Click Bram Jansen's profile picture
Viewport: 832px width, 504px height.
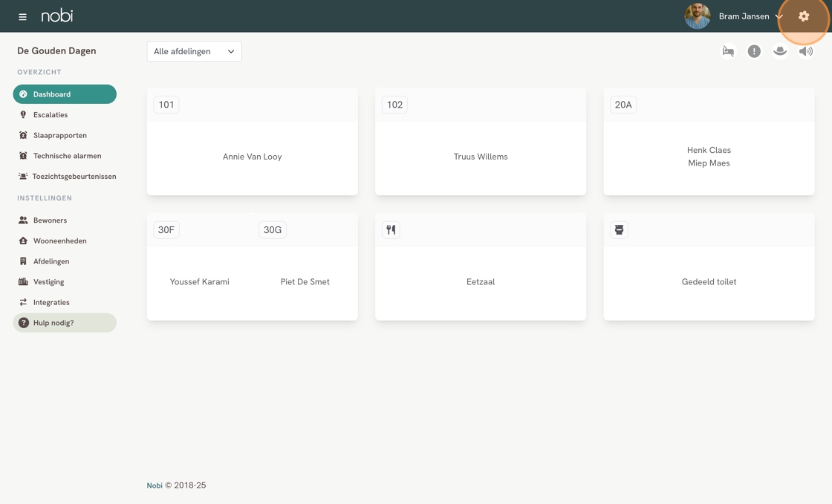697,16
